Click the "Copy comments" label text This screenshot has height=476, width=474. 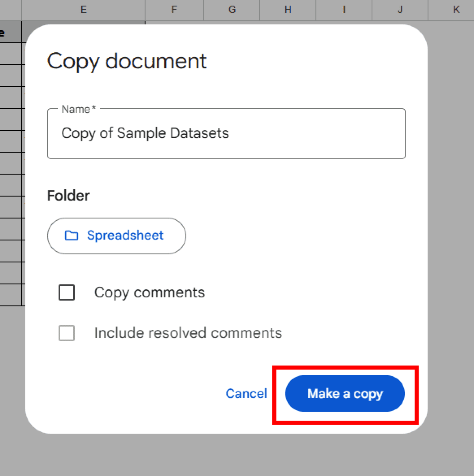[x=150, y=293]
